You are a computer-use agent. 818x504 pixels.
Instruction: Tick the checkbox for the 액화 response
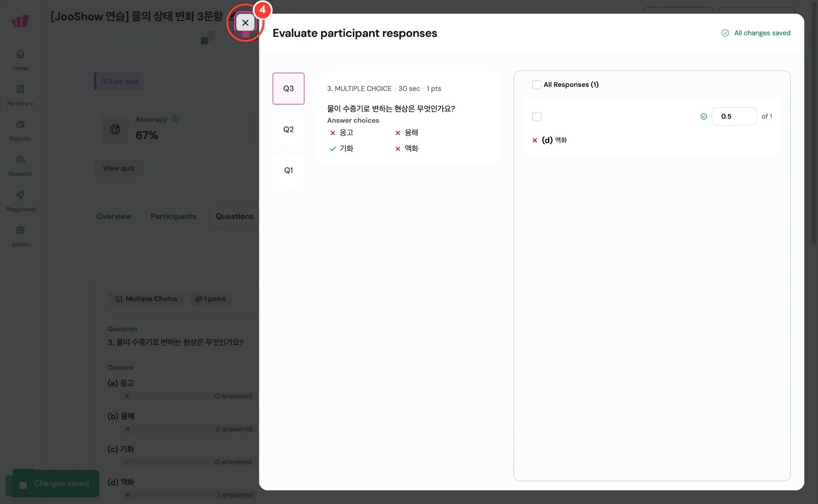tap(537, 117)
